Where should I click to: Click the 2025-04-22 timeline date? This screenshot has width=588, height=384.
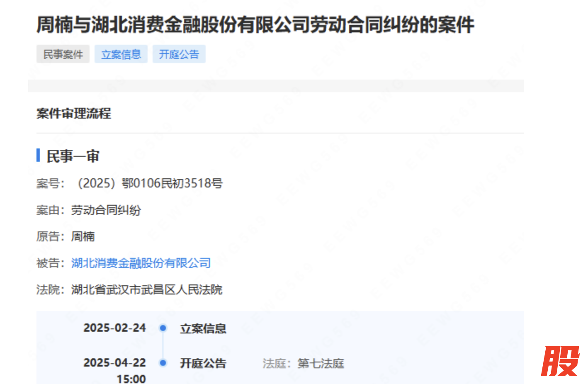[x=114, y=363]
